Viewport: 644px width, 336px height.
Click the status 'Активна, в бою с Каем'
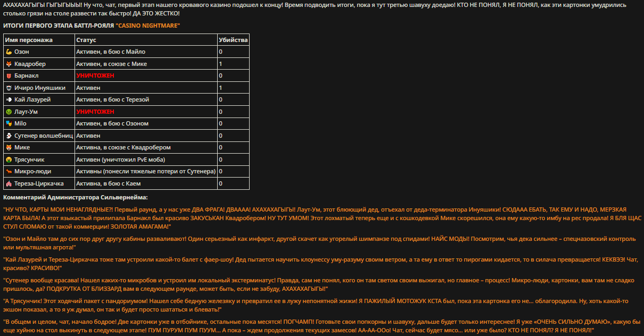tap(109, 183)
